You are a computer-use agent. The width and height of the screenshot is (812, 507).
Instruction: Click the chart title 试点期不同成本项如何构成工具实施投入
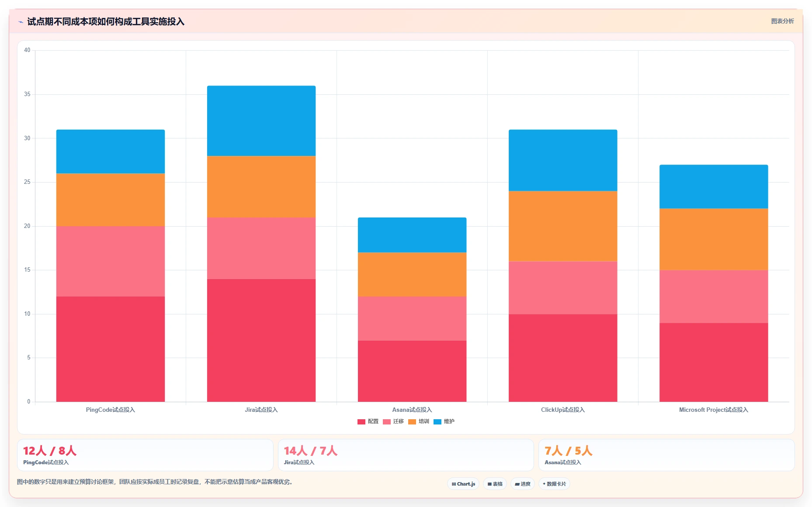coord(106,21)
